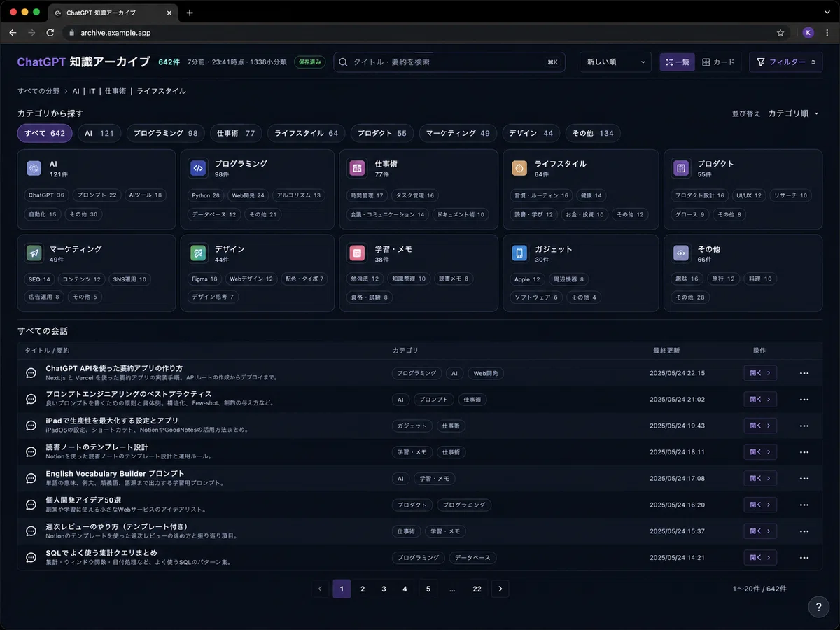Click the 学習・メモ card icon
This screenshot has height=630, width=840.
click(x=357, y=253)
